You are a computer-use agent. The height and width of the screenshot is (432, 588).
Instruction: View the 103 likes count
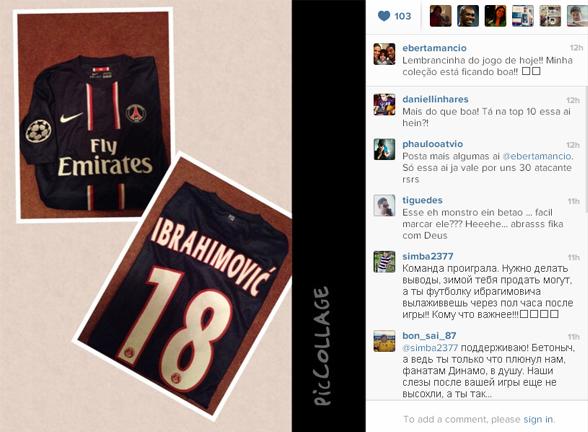402,16
